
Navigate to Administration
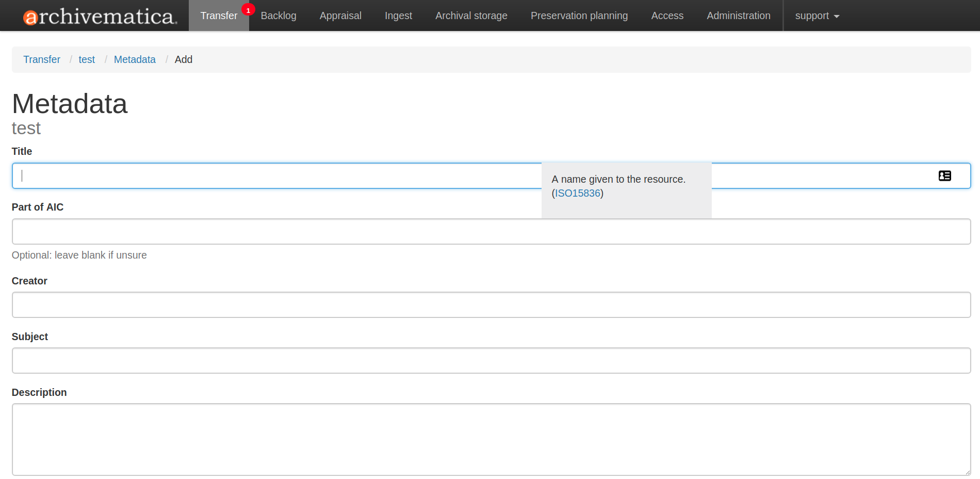click(739, 15)
